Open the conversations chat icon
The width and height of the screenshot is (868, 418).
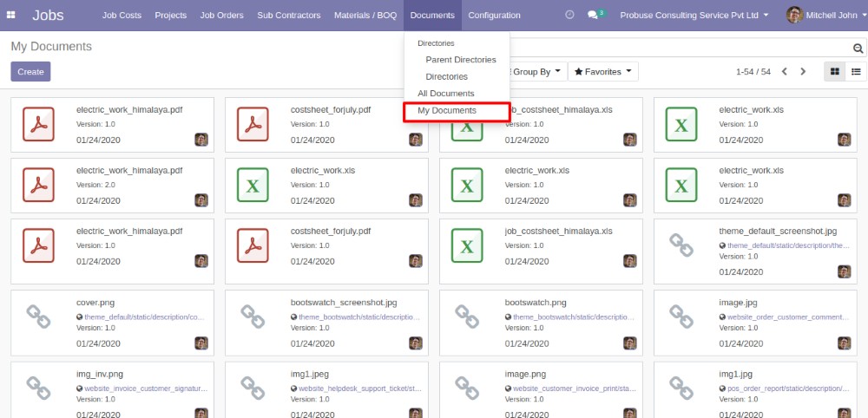click(593, 16)
